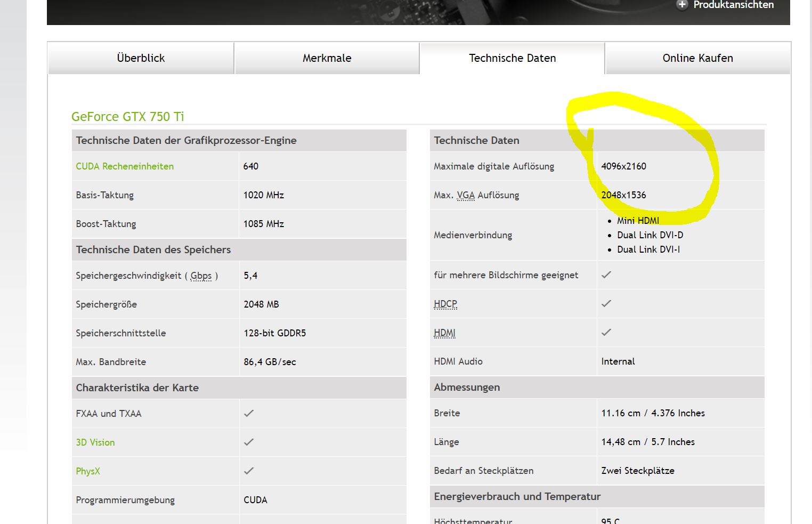Click the Speichergröße label
The height and width of the screenshot is (524, 812).
[x=106, y=304]
